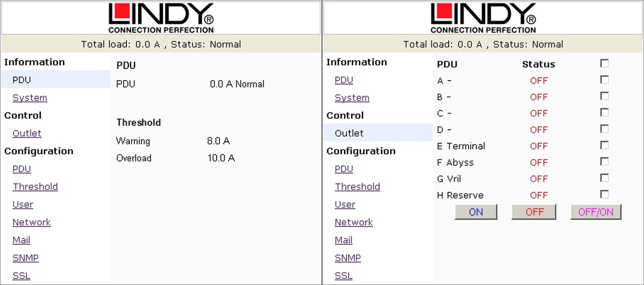Open Threshold configuration in left panel

click(35, 187)
